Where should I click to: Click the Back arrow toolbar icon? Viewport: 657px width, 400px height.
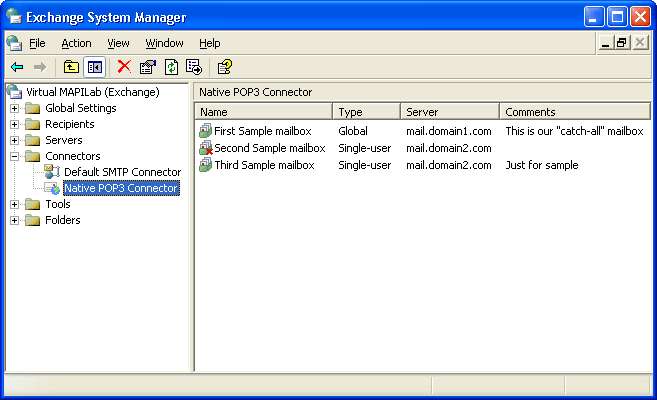(17, 67)
